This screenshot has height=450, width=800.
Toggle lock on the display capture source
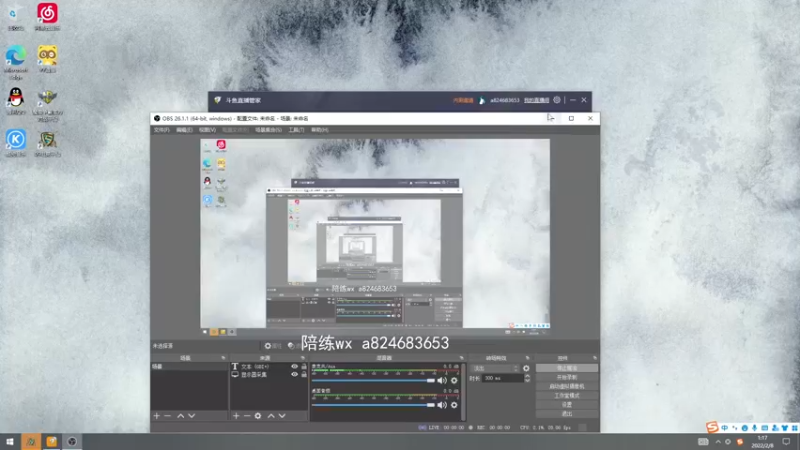(x=304, y=374)
